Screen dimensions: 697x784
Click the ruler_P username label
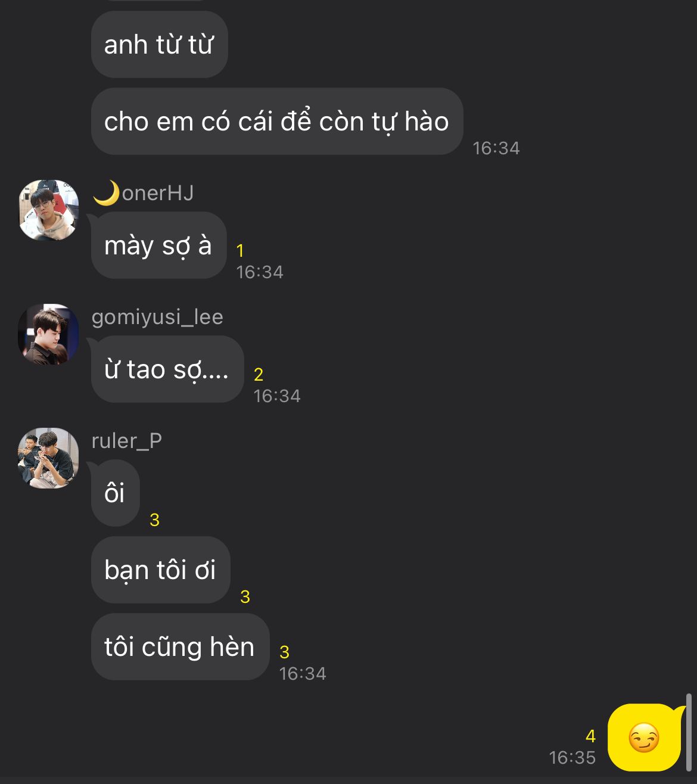tap(126, 441)
